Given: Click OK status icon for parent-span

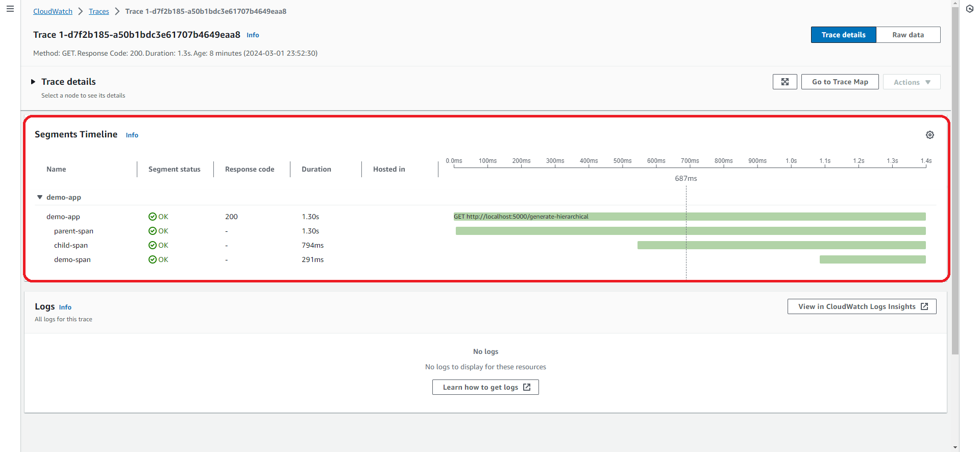Looking at the screenshot, I should pos(152,231).
